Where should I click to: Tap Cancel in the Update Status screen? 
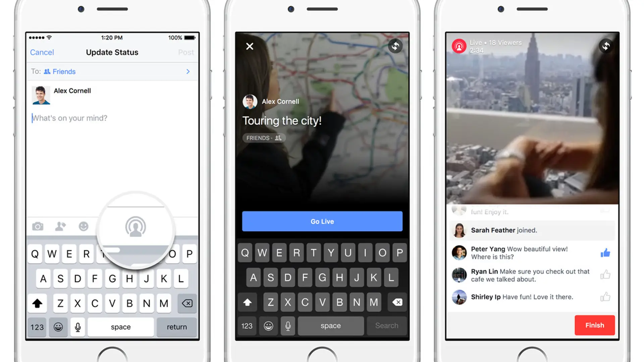[x=42, y=52]
